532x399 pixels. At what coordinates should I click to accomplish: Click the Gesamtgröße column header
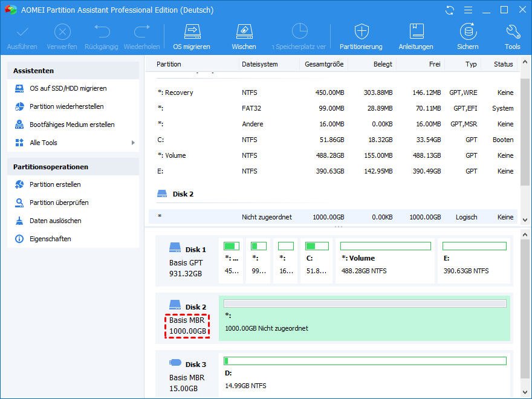[x=325, y=64]
